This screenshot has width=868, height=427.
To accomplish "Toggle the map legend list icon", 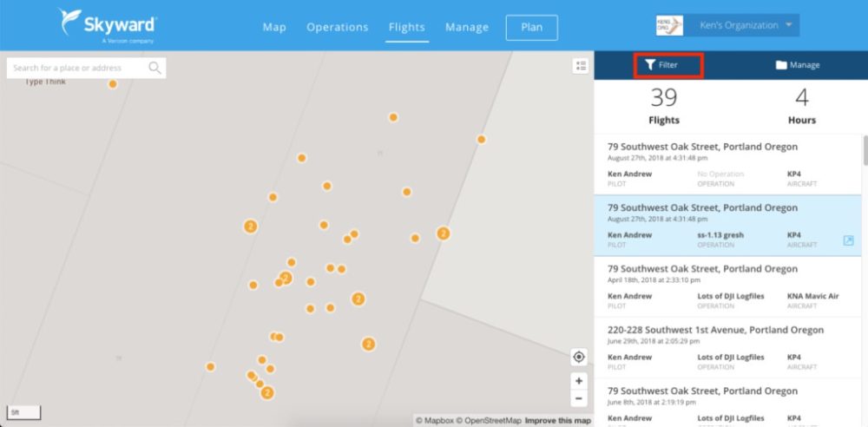I will [x=581, y=66].
